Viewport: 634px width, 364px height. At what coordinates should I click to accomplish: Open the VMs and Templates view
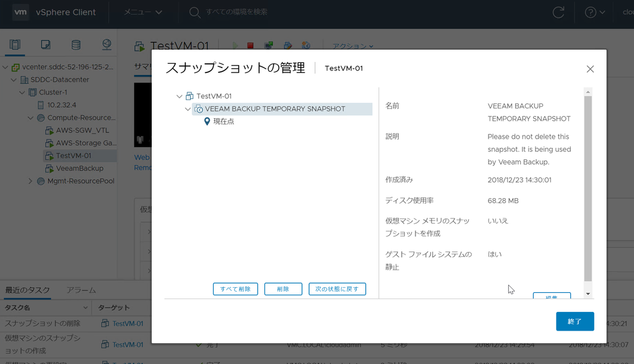pyautogui.click(x=45, y=45)
